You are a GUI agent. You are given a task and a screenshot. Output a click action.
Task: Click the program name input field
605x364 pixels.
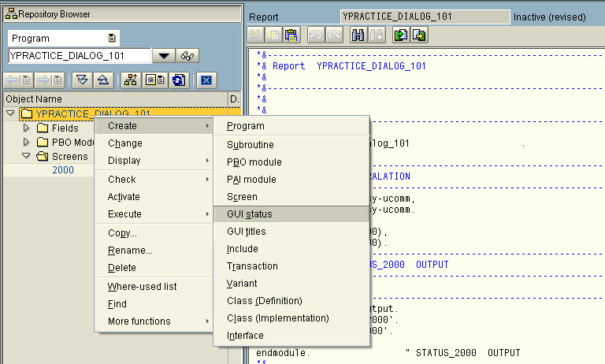point(79,56)
